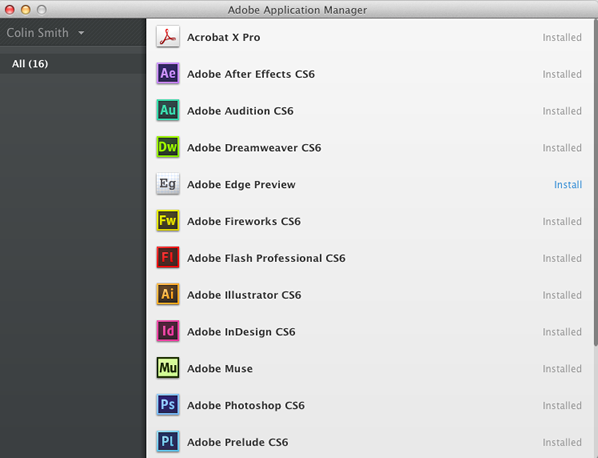Screen dimensions: 598x458
Task: Click the Photoshop CS6 Ps icon
Action: point(168,405)
